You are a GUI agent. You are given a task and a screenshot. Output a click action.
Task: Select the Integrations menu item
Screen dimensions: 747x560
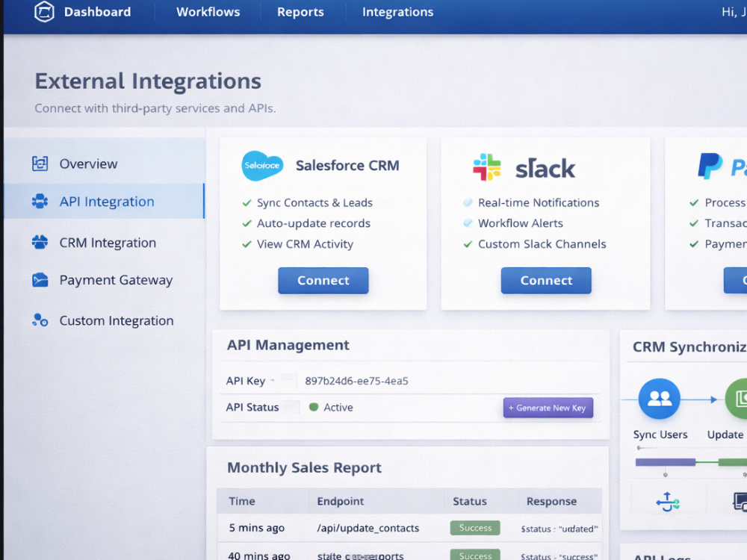(398, 12)
